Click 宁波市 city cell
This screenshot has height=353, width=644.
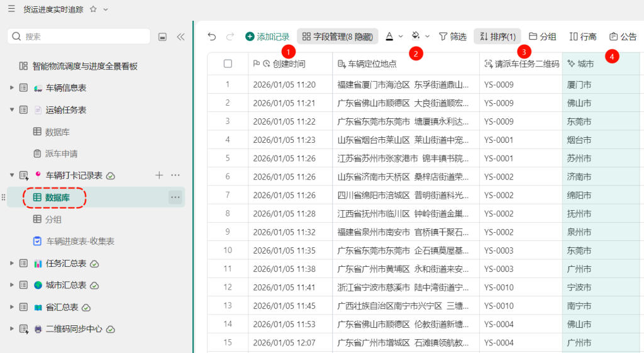click(x=601, y=288)
